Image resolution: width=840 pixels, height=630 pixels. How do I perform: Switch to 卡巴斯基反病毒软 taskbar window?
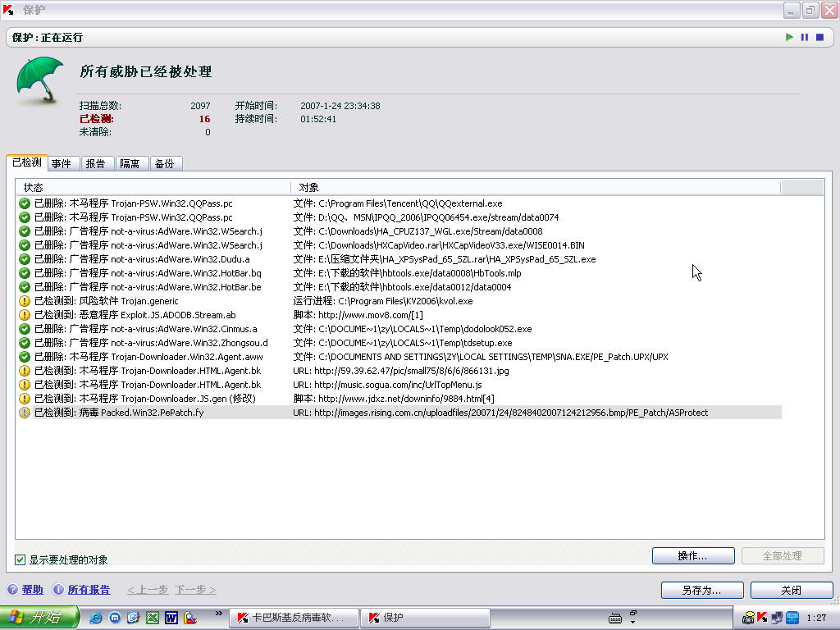coord(295,618)
